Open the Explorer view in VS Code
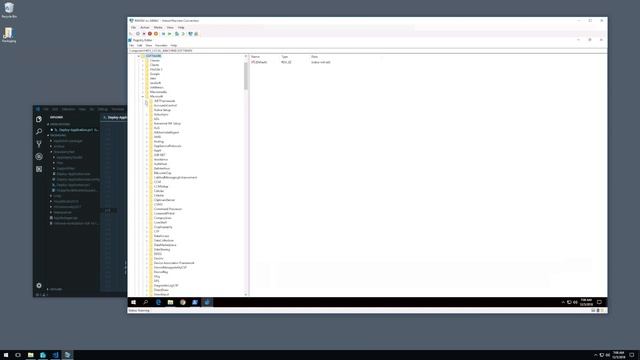640x360 pixels. tap(39, 119)
